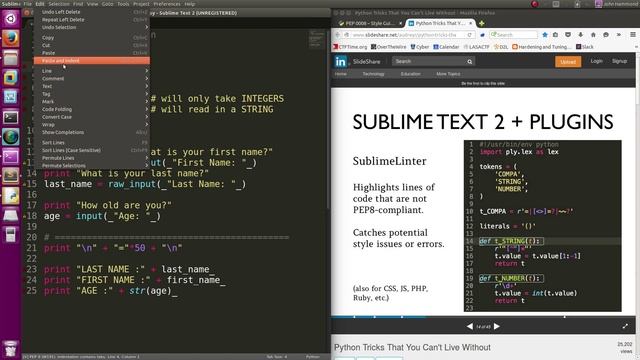
Task: Select Copy in the Edit menu
Action: click(x=92, y=38)
